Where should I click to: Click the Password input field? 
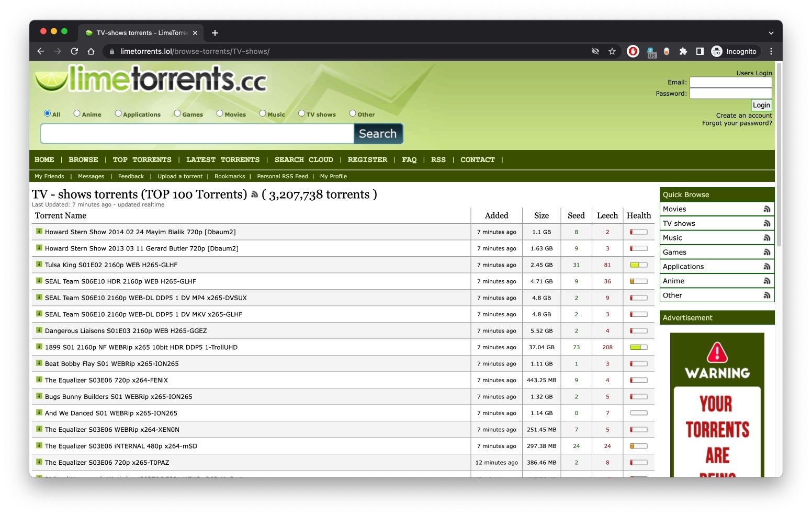731,94
